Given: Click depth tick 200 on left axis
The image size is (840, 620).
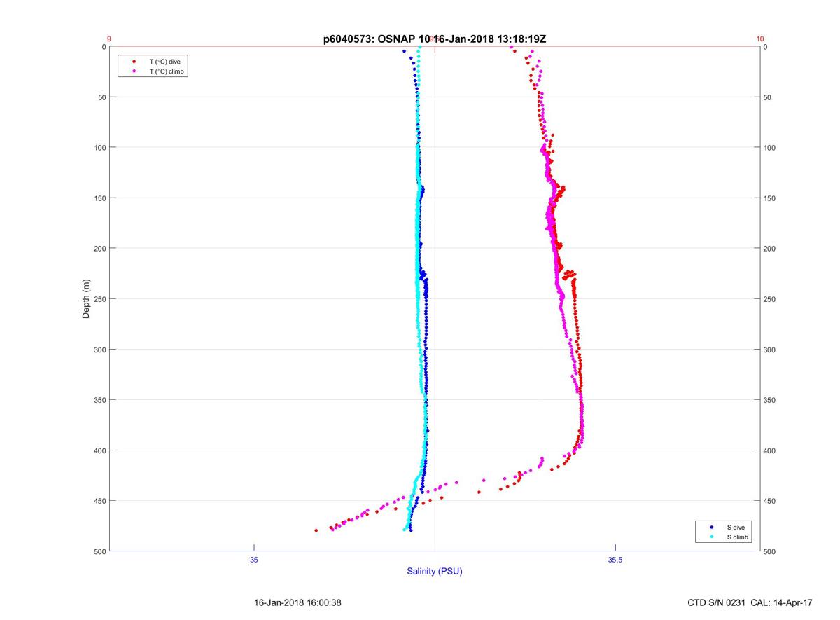Looking at the screenshot, I should coord(99,249).
